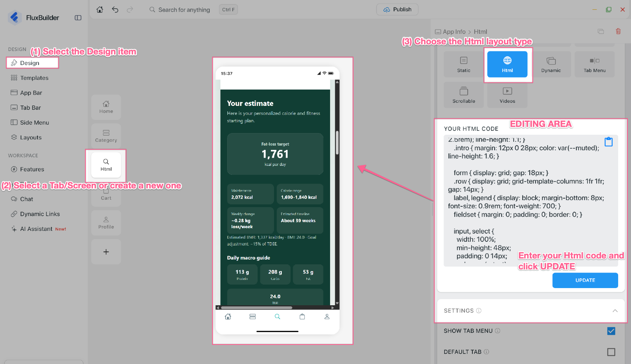The image size is (631, 364).
Task: Uncheck the Show Tab Menu checkbox
Action: click(611, 331)
